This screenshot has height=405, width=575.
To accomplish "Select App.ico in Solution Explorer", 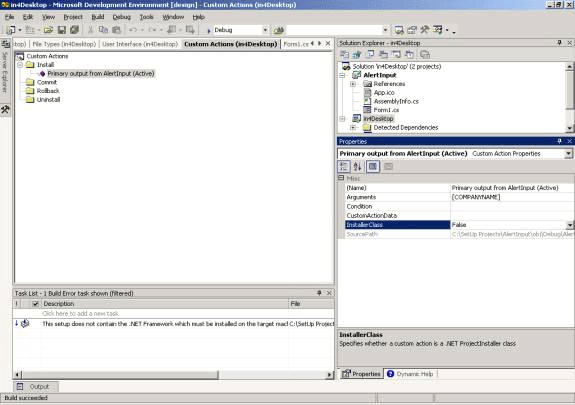I will tap(384, 93).
